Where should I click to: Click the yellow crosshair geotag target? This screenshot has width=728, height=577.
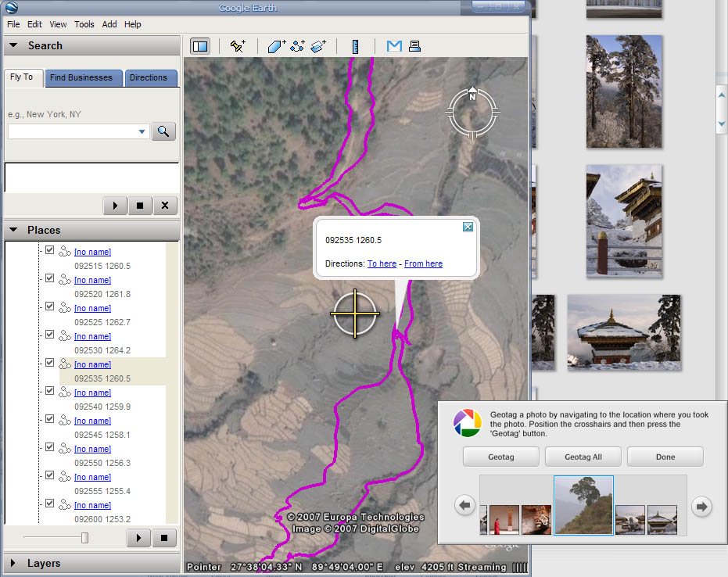click(355, 314)
